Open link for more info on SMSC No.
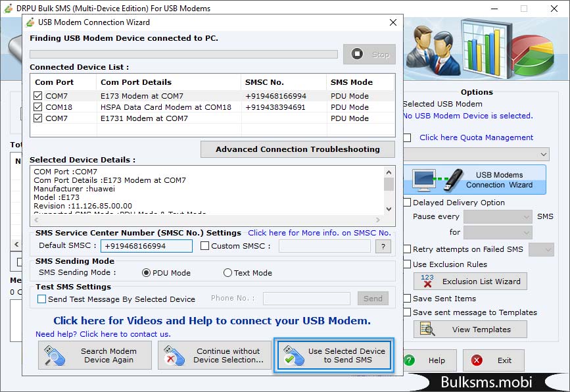Viewport: 570px width, 392px height. click(320, 233)
